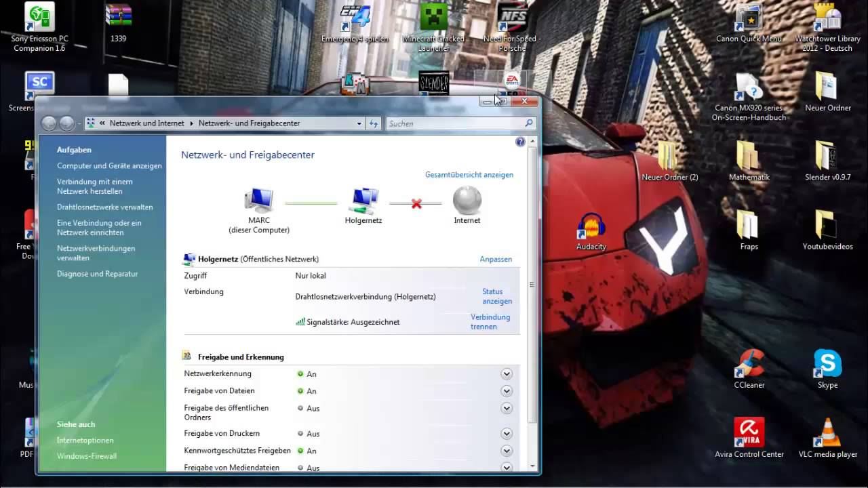Open Canon MX920 series On-Screen-Handbuch icon
The image size is (868, 488).
(749, 97)
